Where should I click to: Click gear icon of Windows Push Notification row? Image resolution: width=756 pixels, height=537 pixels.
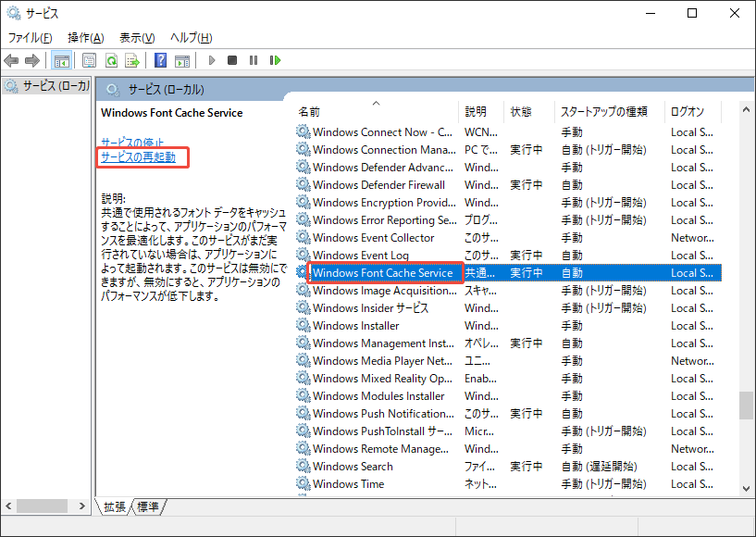(x=303, y=413)
